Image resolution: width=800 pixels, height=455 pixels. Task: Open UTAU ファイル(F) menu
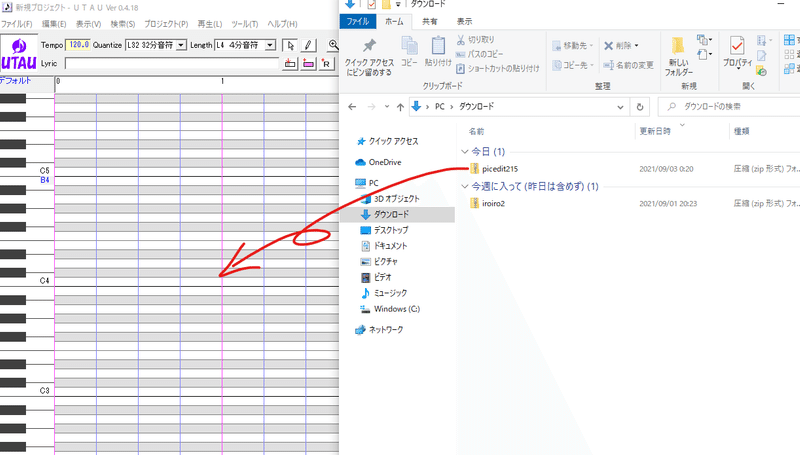(16, 24)
